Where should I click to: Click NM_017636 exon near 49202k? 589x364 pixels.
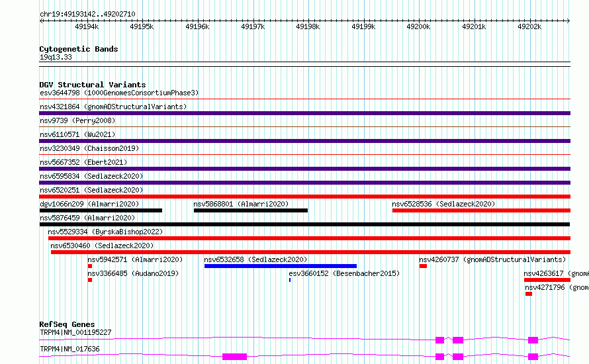click(x=533, y=357)
